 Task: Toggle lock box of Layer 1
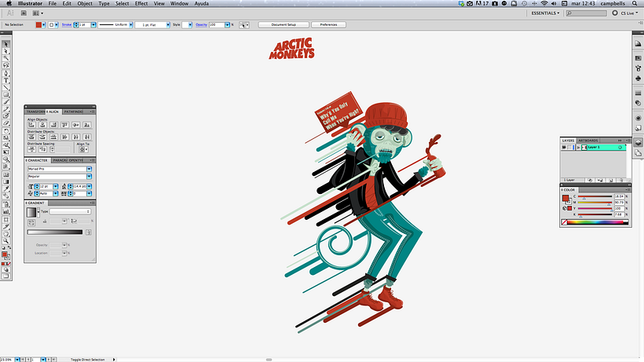click(x=569, y=148)
